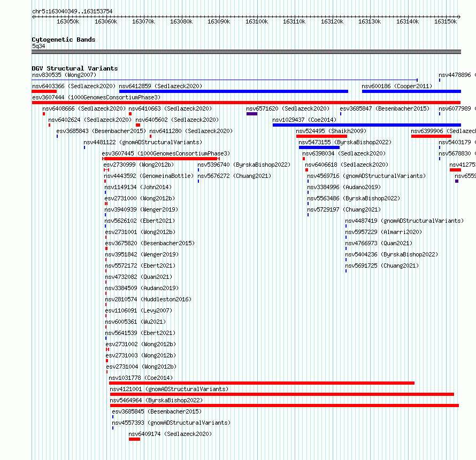Click the DGV Structural Variants track title
476x460 pixels.
click(75, 68)
